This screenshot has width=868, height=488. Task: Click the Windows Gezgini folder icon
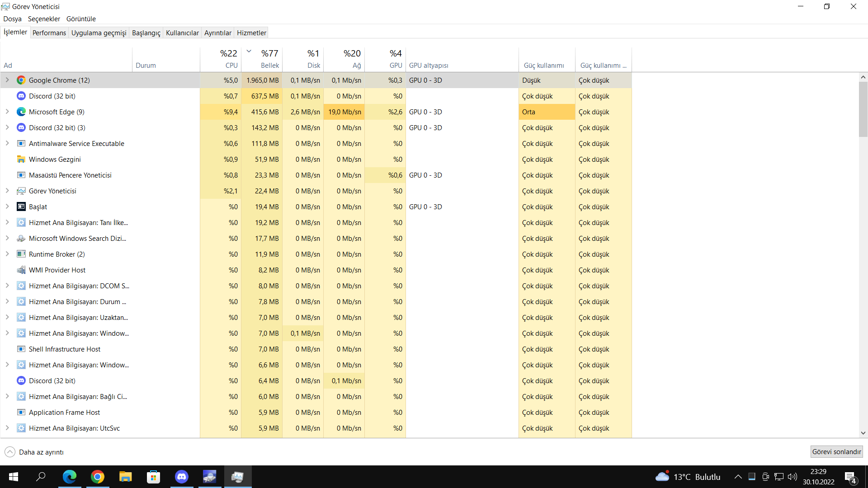pos(21,160)
